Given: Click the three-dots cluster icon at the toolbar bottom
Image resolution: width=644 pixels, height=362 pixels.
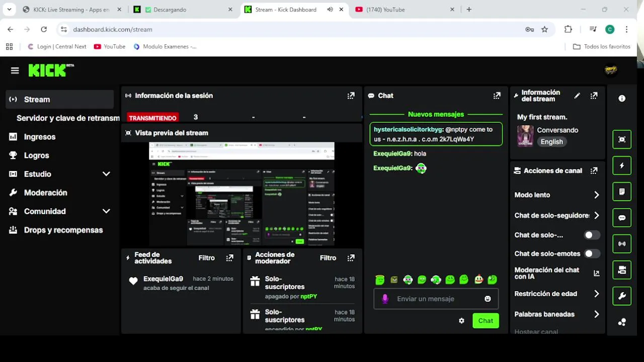Looking at the screenshot, I should pyautogui.click(x=622, y=322).
